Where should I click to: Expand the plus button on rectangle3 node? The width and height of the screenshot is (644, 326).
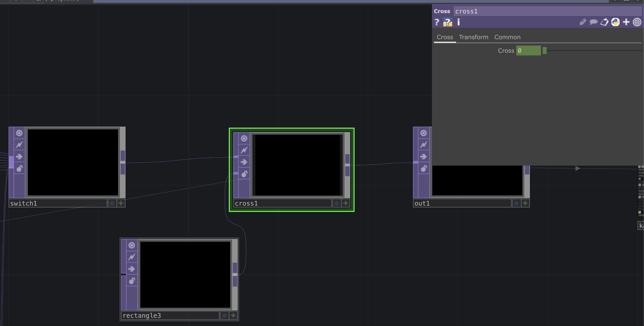233,315
